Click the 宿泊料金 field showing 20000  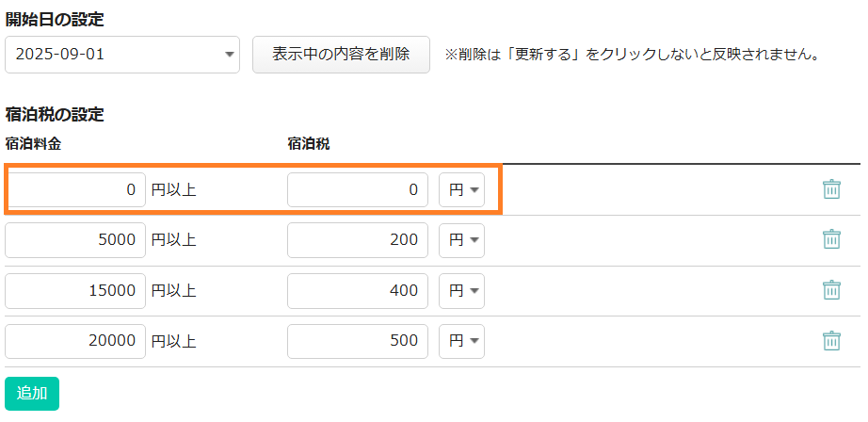pyautogui.click(x=75, y=341)
